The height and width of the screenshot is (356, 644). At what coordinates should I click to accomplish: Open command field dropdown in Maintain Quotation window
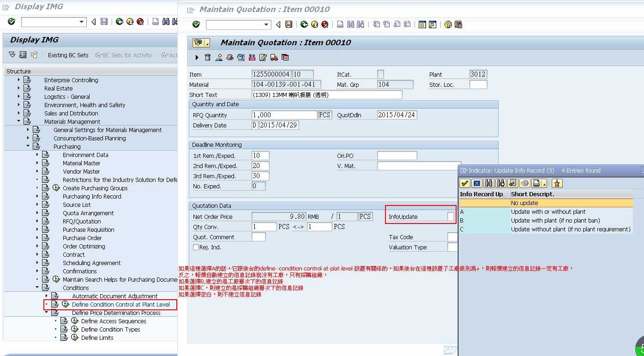click(x=266, y=24)
